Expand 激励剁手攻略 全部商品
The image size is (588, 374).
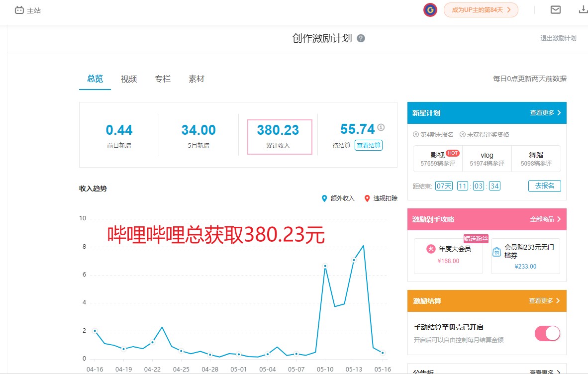pyautogui.click(x=545, y=219)
